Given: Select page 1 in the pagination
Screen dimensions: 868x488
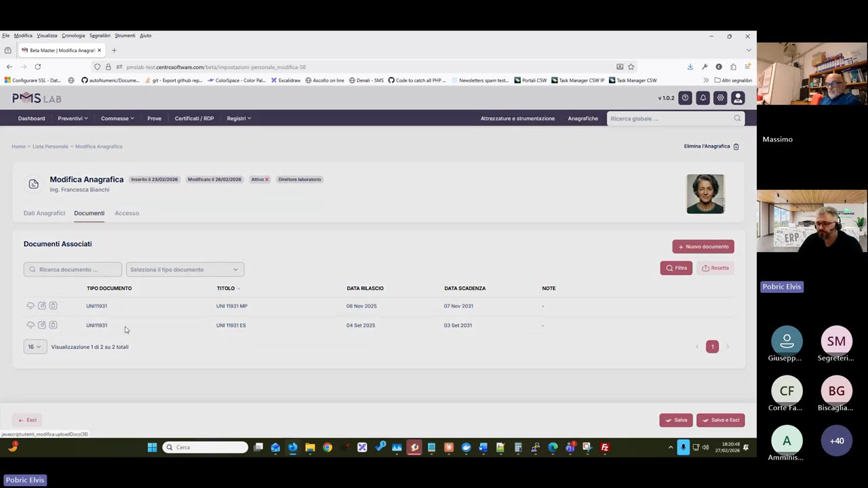Looking at the screenshot, I should pyautogui.click(x=712, y=347).
